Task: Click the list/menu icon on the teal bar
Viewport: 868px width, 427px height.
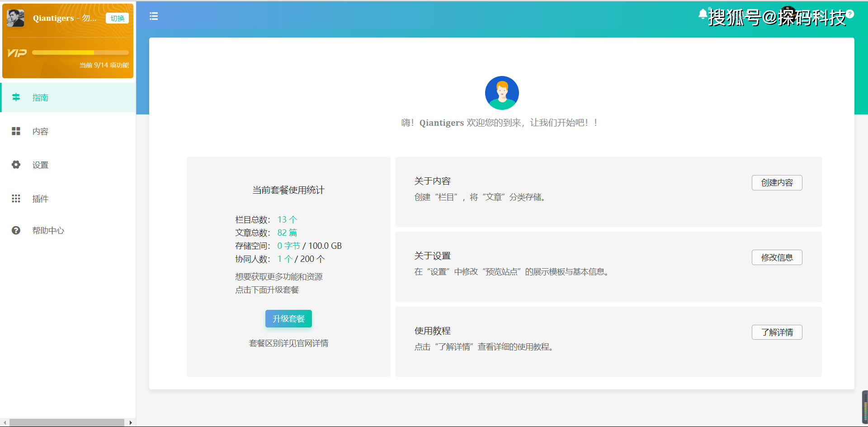Action: 154,16
